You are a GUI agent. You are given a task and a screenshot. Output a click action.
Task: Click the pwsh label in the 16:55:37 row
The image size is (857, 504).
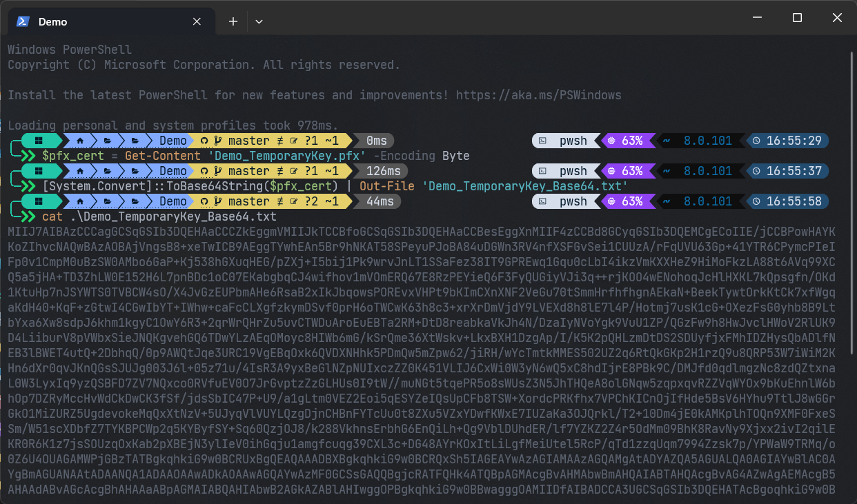click(573, 171)
